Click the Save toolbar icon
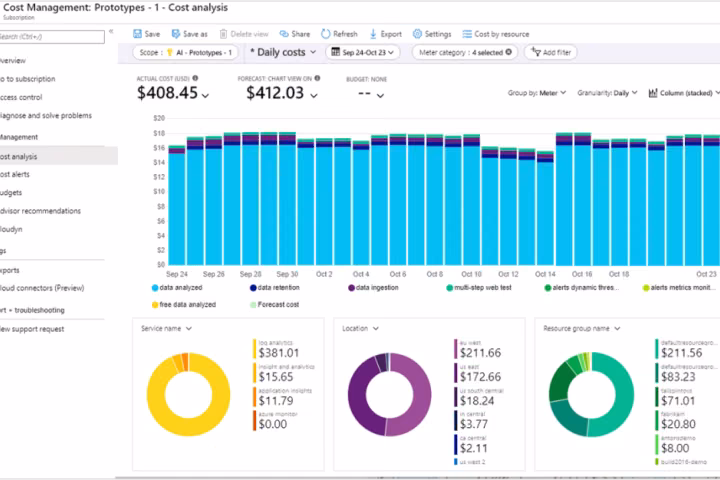Viewport: 720px width, 480px height. [137, 34]
